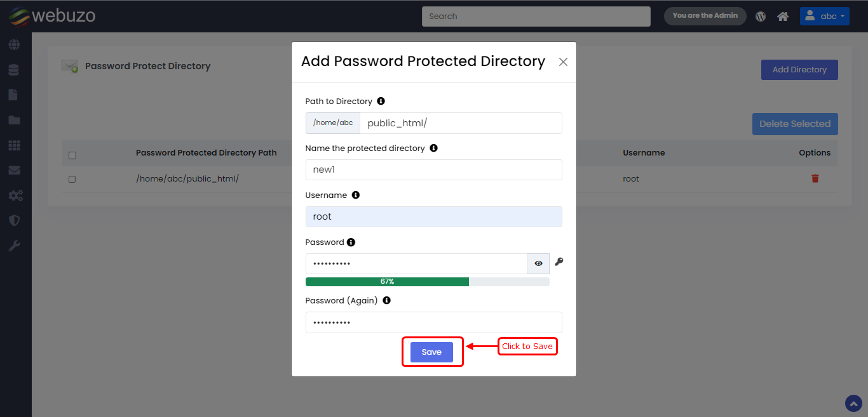Check the select-all checkbox in table header
This screenshot has width=868, height=417.
(x=72, y=155)
